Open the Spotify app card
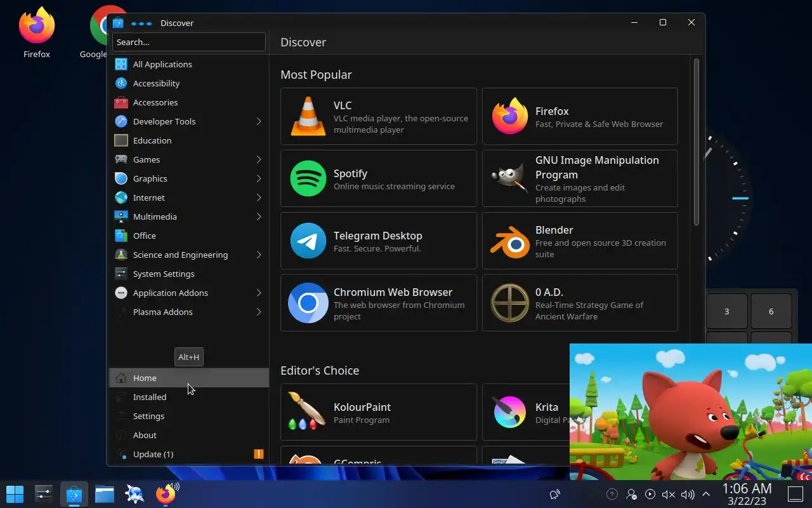 tap(379, 178)
